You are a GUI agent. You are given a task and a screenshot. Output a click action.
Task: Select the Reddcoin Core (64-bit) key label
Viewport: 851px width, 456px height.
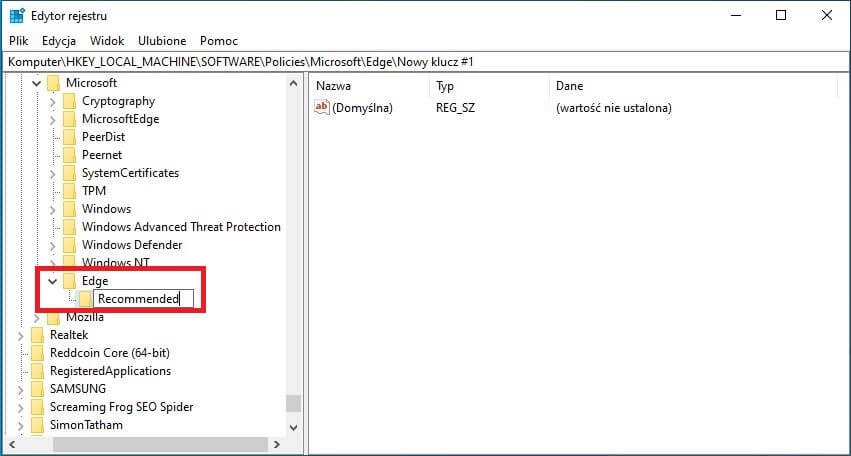pos(110,353)
